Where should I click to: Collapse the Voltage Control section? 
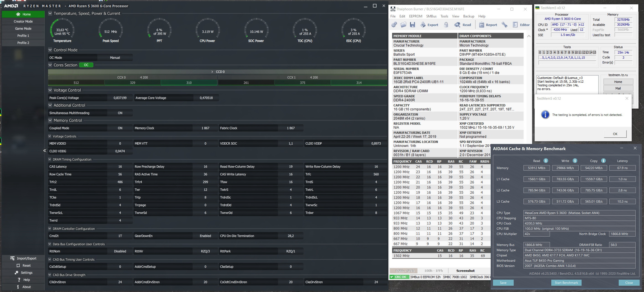(50, 90)
